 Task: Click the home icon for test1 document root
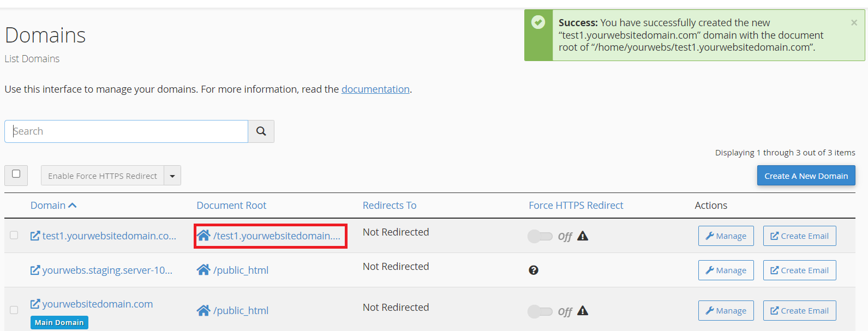coord(203,236)
